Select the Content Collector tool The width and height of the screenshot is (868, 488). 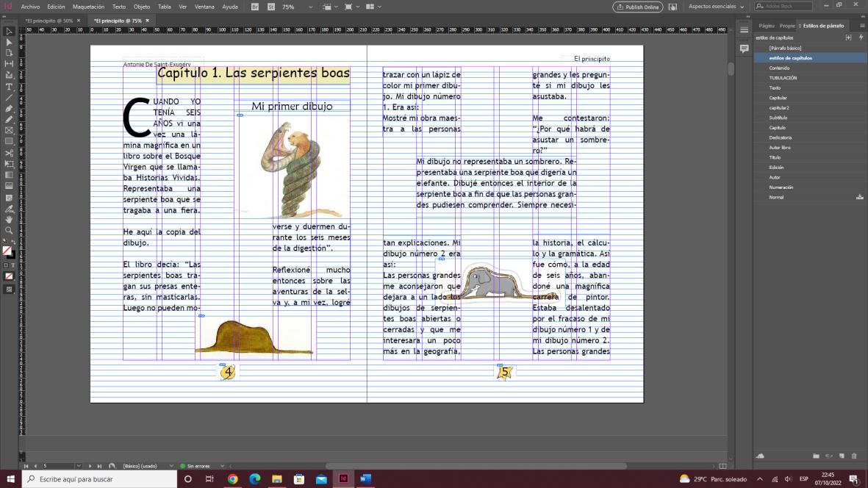coord(9,75)
